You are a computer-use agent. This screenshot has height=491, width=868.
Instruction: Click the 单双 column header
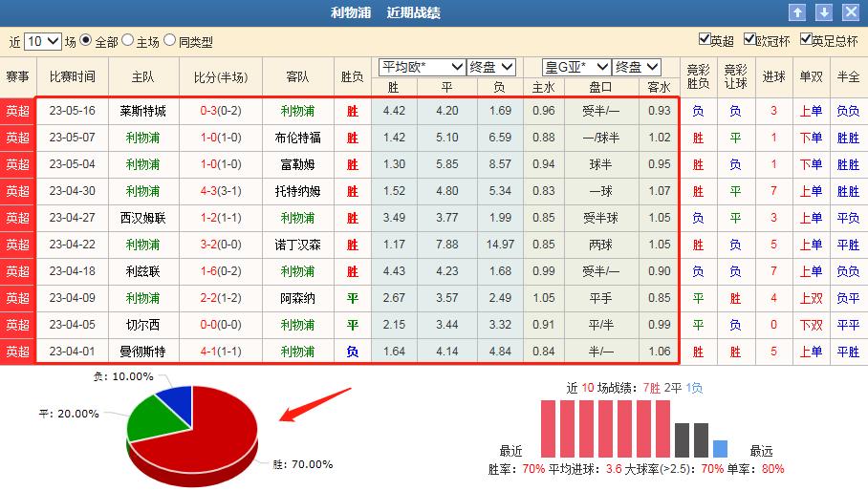click(x=811, y=76)
